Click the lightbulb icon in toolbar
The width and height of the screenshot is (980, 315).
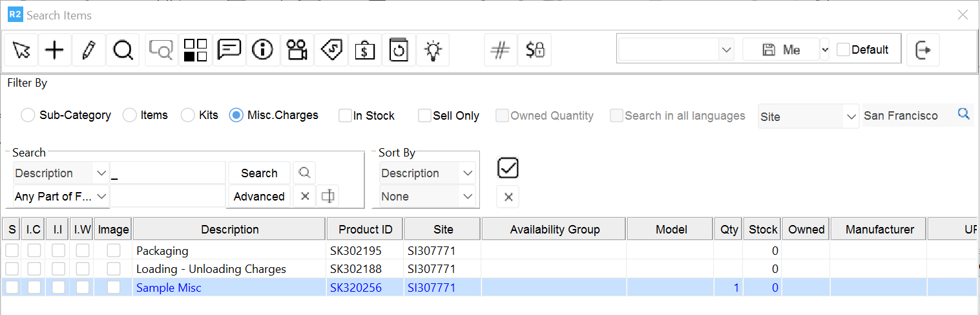432,50
